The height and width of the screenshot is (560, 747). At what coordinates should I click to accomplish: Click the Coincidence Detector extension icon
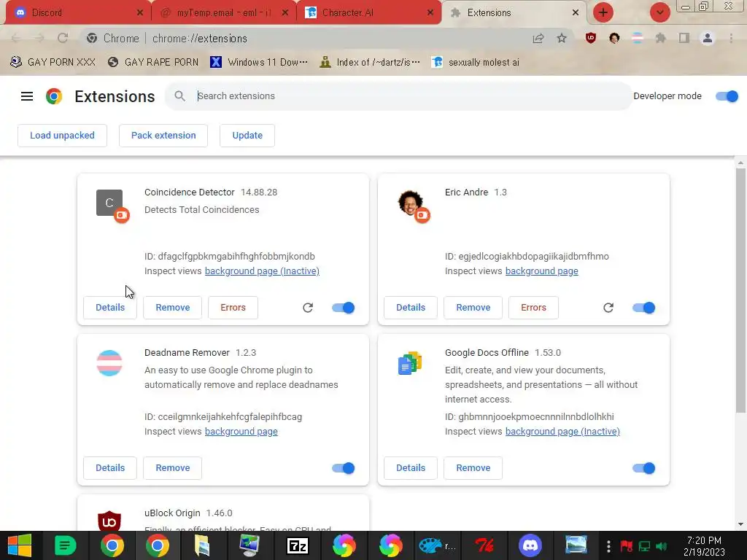(x=109, y=203)
